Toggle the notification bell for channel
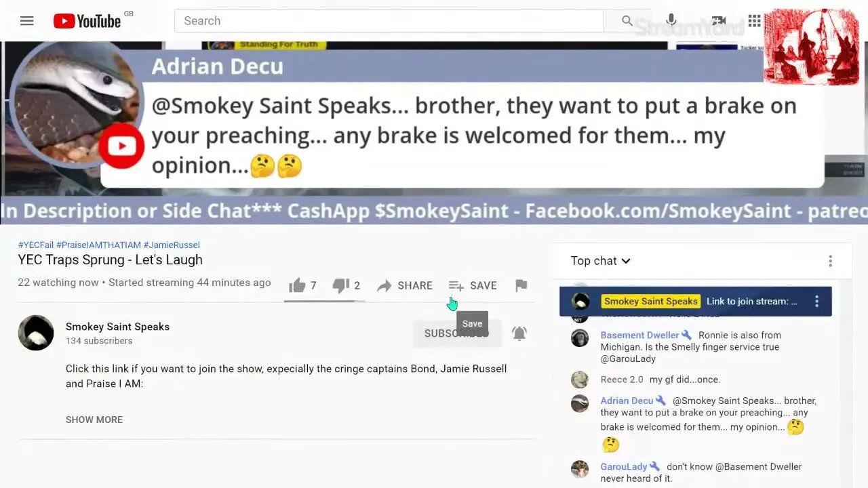 click(519, 333)
